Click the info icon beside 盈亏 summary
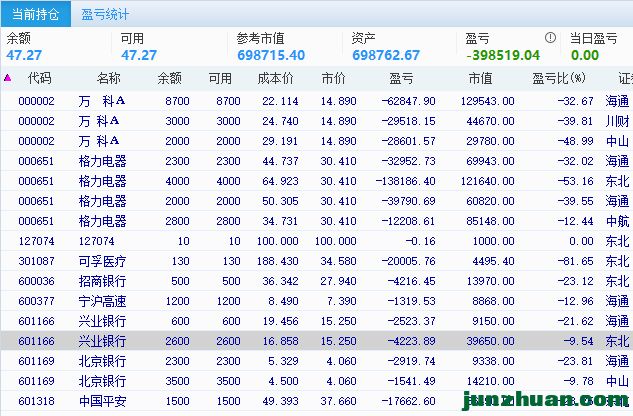The width and height of the screenshot is (633, 416). (549, 38)
